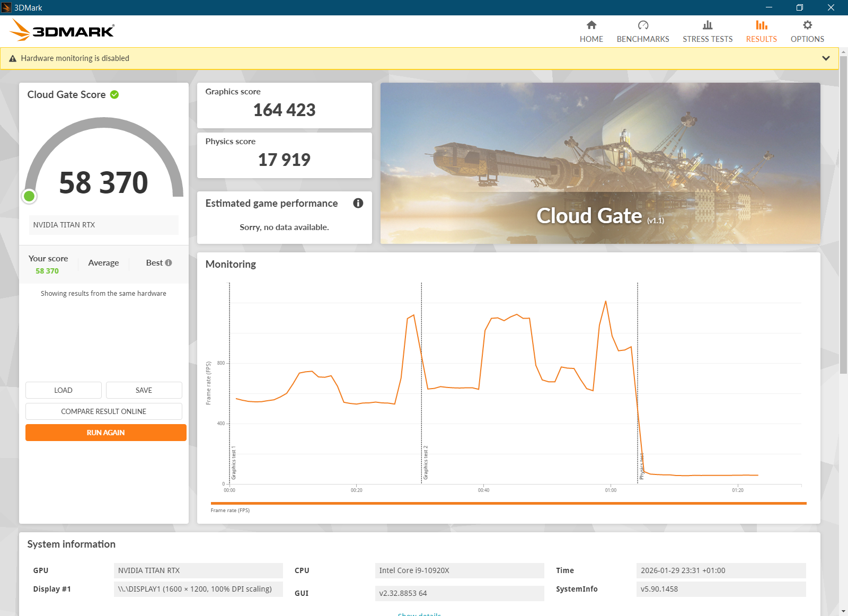The width and height of the screenshot is (848, 616).
Task: Select the Average score tab
Action: (x=103, y=263)
